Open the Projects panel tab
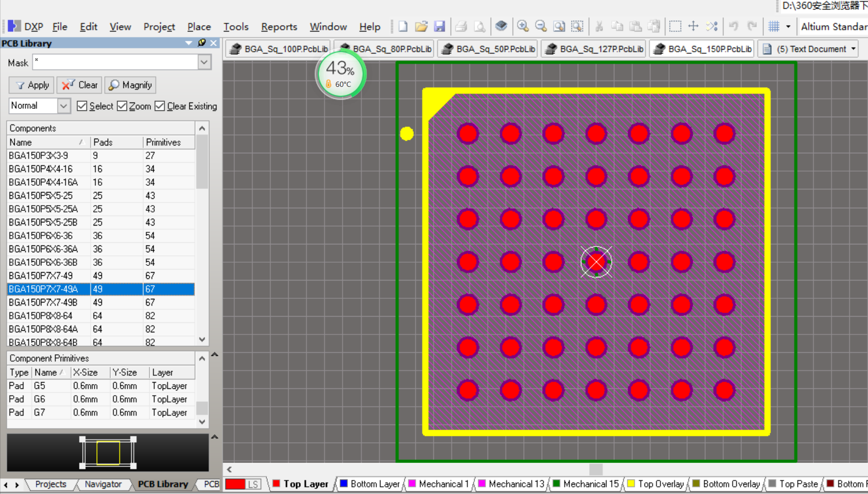The image size is (868, 494). pos(51,484)
